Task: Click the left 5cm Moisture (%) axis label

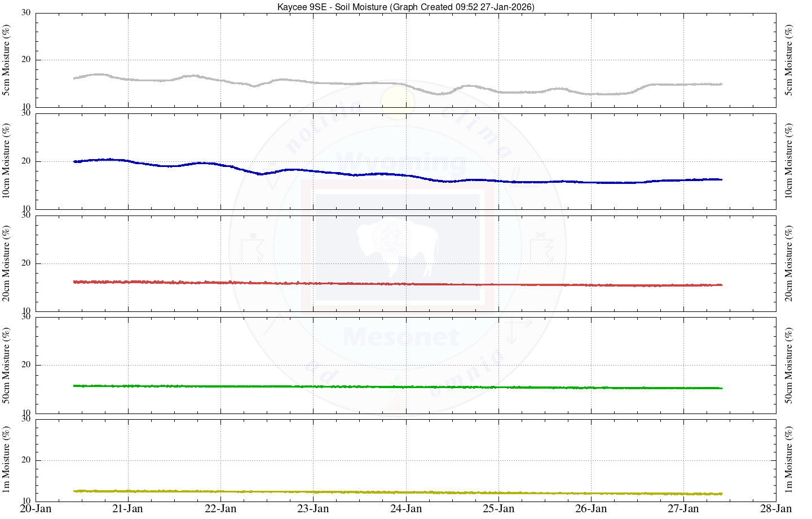Action: pos(7,60)
